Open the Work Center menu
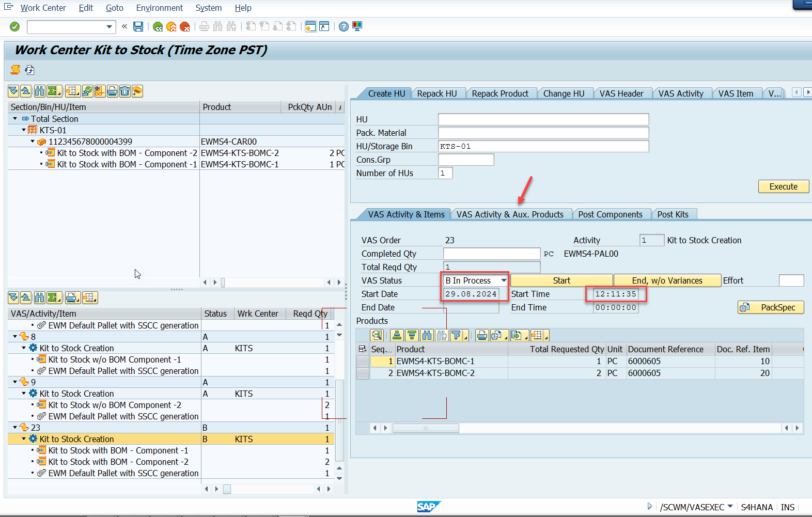 click(x=43, y=8)
